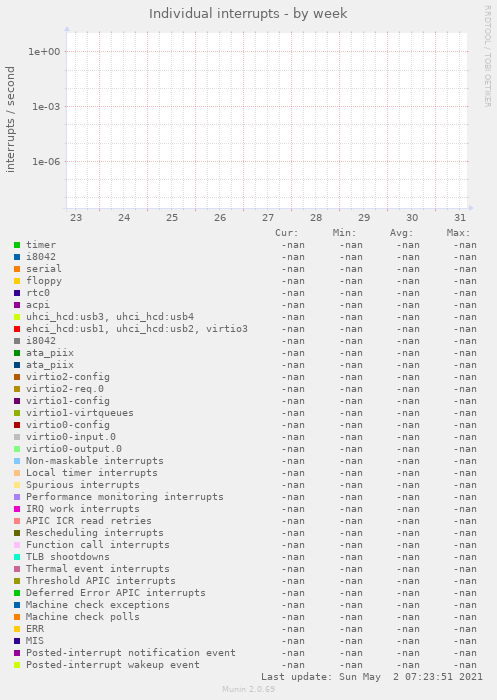Select the virtio1-config legend label
Viewport: 497px width, 700px height.
67,401
